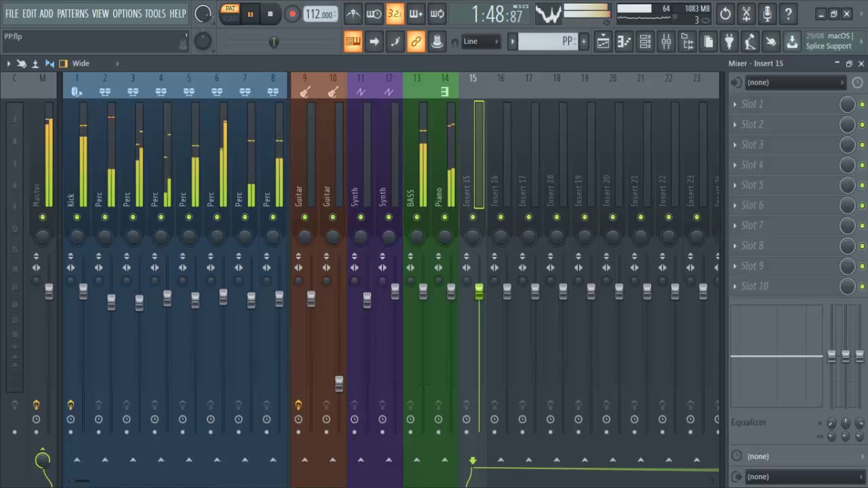Toggle wait for input icon
868x488 pixels.
[x=374, y=14]
